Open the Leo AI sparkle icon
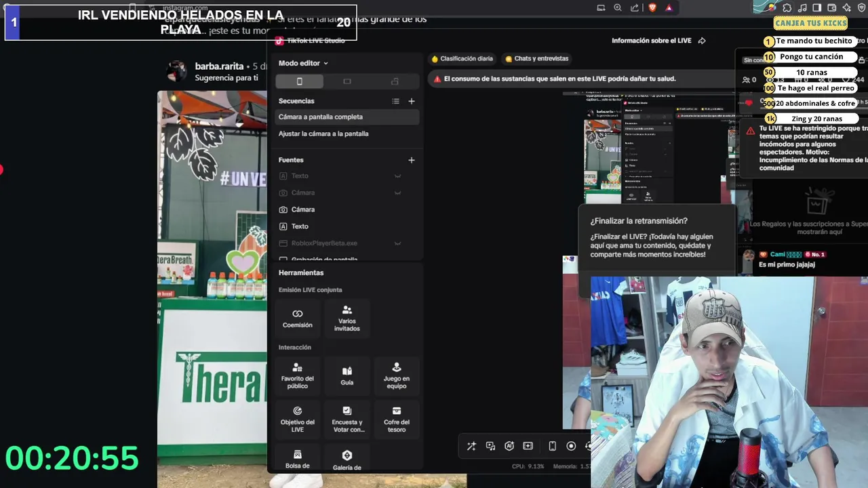 [847, 7]
